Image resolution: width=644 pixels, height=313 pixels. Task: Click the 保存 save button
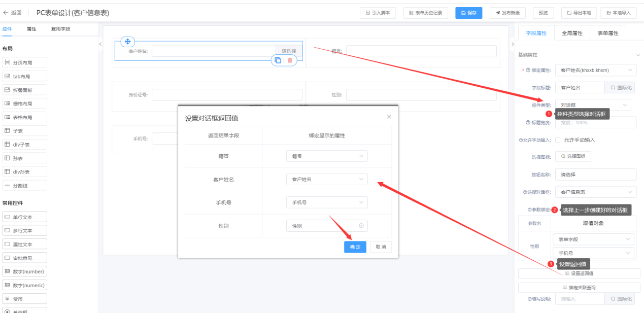[x=469, y=13]
